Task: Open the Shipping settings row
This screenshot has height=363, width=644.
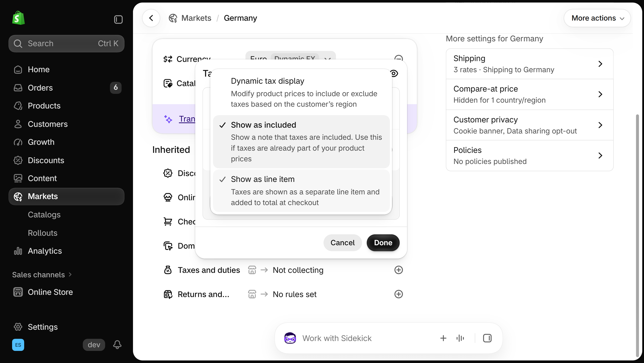Action: pos(530,64)
